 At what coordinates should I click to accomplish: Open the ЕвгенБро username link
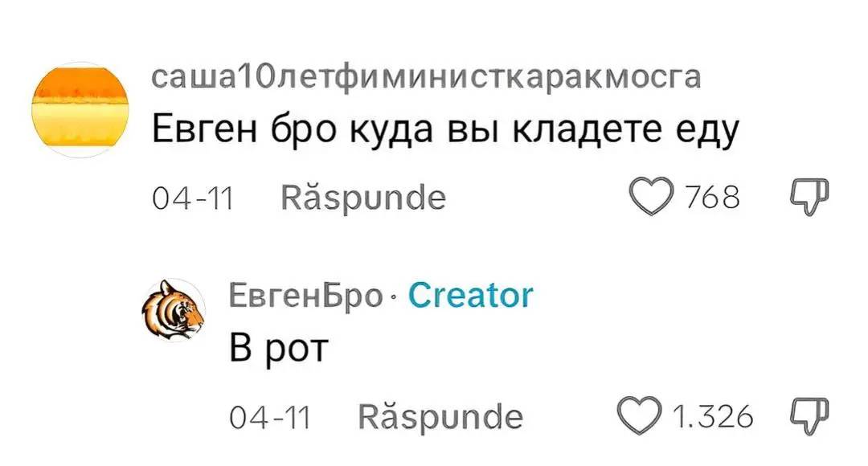click(x=306, y=296)
